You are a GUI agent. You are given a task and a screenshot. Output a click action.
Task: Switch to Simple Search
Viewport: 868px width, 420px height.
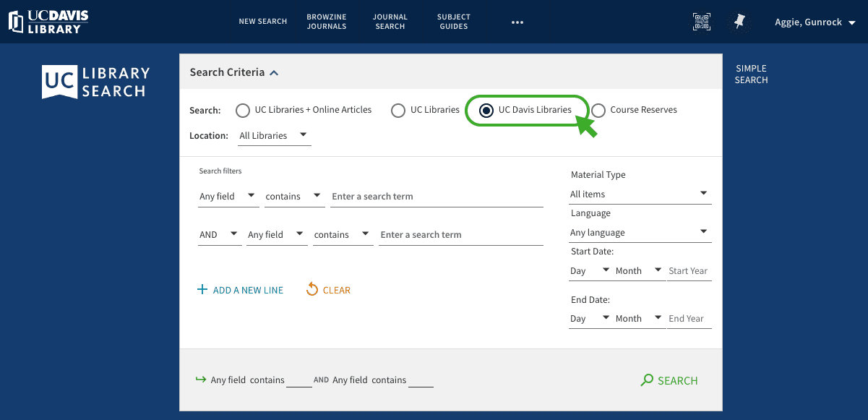pyautogui.click(x=751, y=74)
